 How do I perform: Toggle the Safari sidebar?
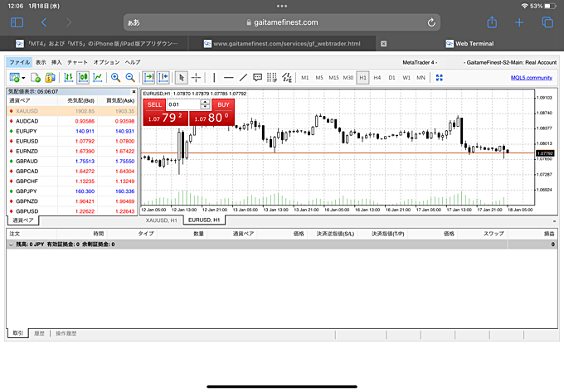(17, 22)
